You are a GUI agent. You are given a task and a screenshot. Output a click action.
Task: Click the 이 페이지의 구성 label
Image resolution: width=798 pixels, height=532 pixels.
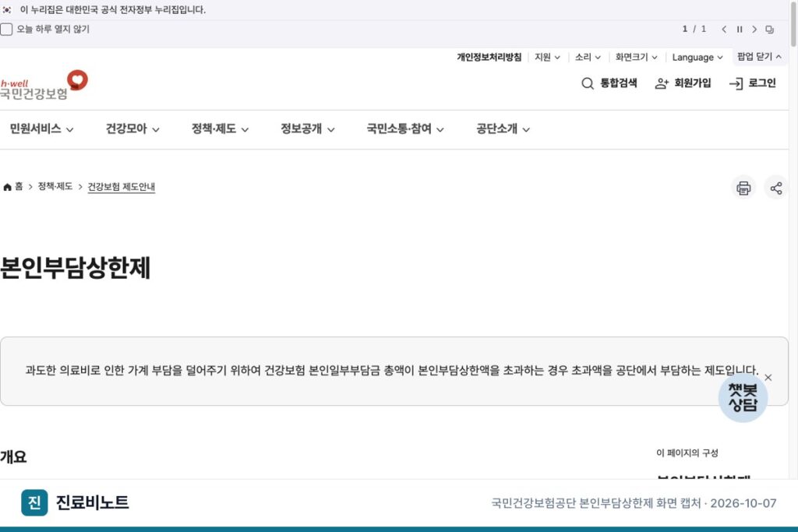pyautogui.click(x=687, y=453)
